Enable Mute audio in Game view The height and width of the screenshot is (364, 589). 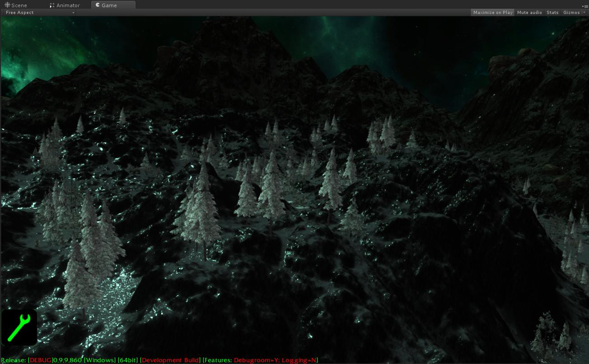pyautogui.click(x=529, y=13)
